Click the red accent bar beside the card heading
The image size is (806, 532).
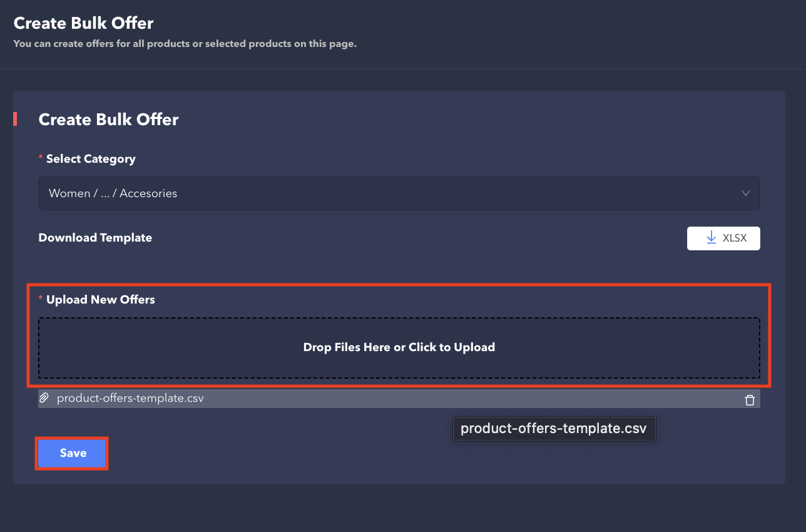pyautogui.click(x=15, y=120)
